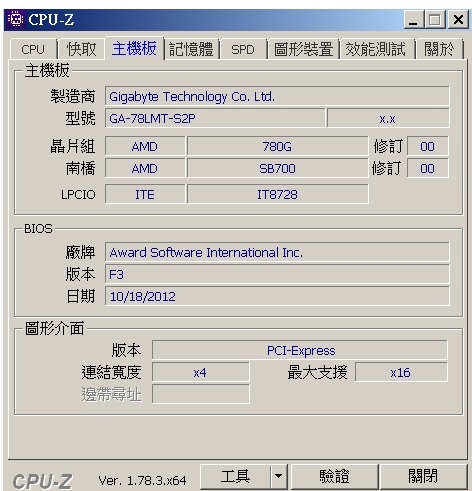472x491 pixels.
Task: Close the CPU-Z window with X
Action: (458, 20)
